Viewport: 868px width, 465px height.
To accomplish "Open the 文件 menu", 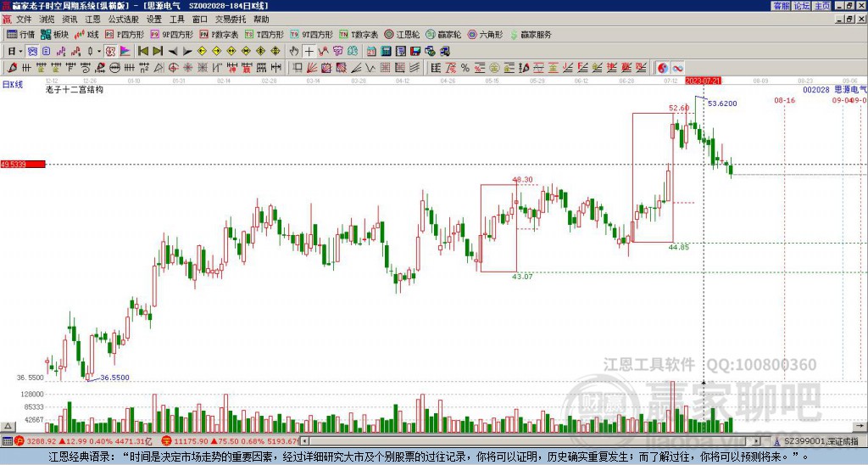I will coord(24,20).
